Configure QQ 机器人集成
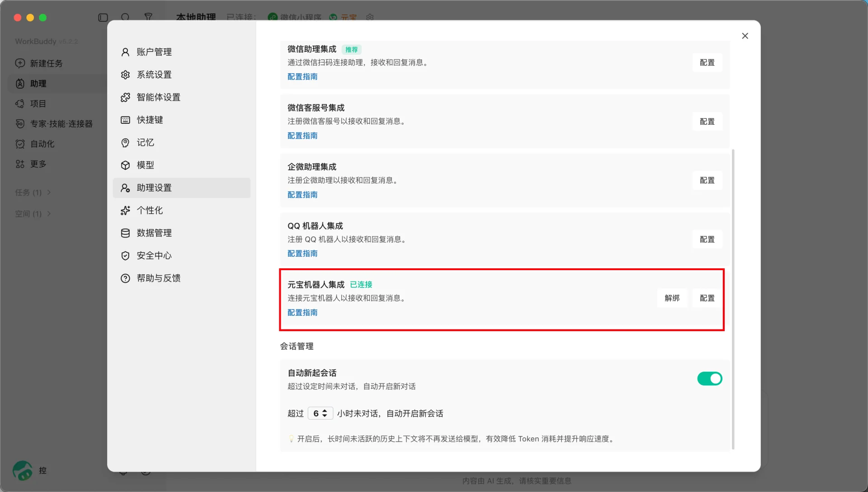868x492 pixels. click(707, 239)
